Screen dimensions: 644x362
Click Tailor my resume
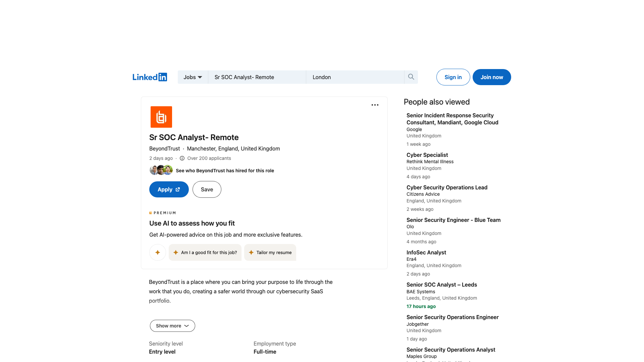[270, 252]
